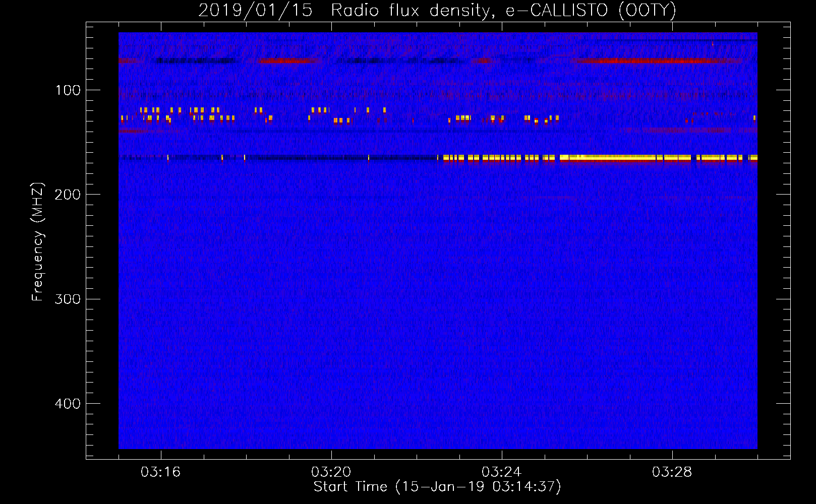Click the '03:20' time axis label
The width and height of the screenshot is (816, 504).
coord(331,472)
